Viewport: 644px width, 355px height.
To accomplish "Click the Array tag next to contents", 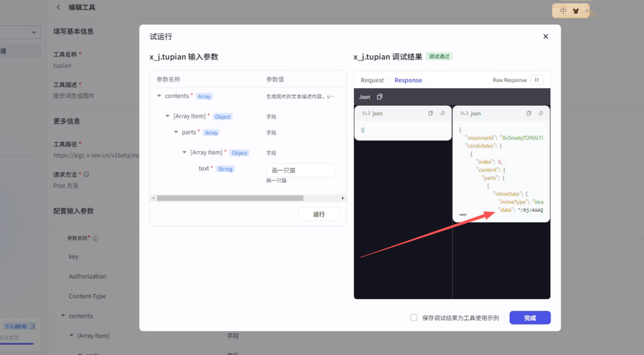I will pos(204,96).
